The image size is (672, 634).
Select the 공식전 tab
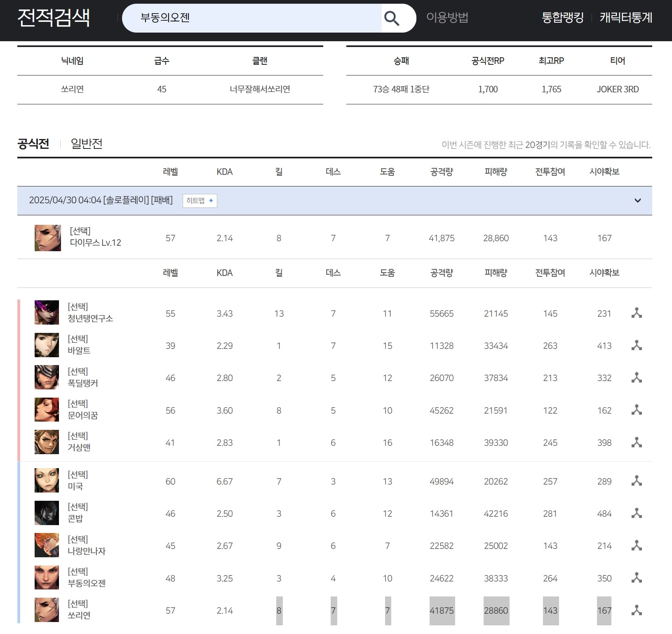click(x=33, y=144)
